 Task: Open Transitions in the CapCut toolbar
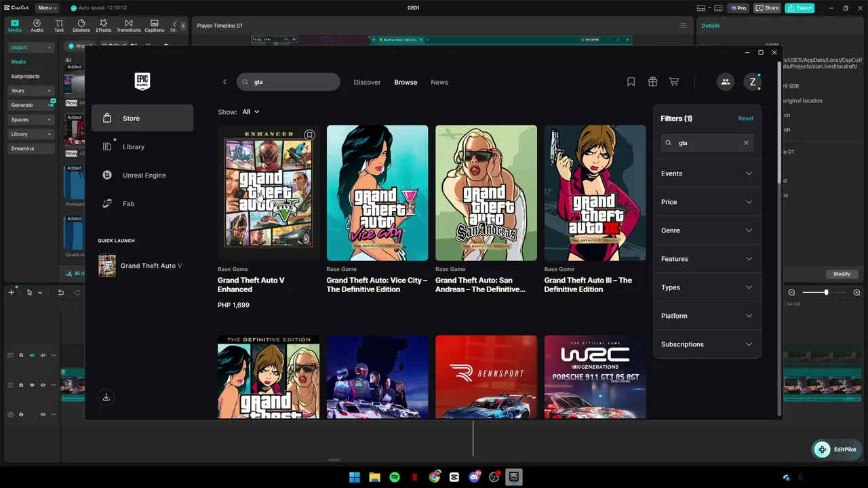[x=128, y=26]
